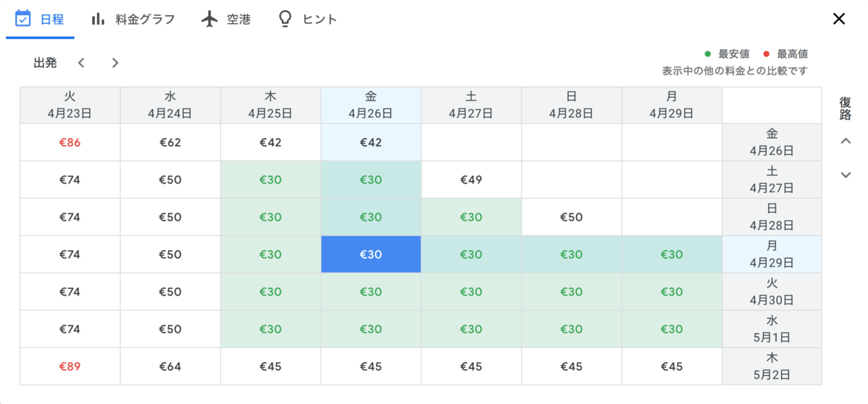
Task: Select €45 fare, 4月25日 departure, 5月2日 return
Action: [271, 366]
